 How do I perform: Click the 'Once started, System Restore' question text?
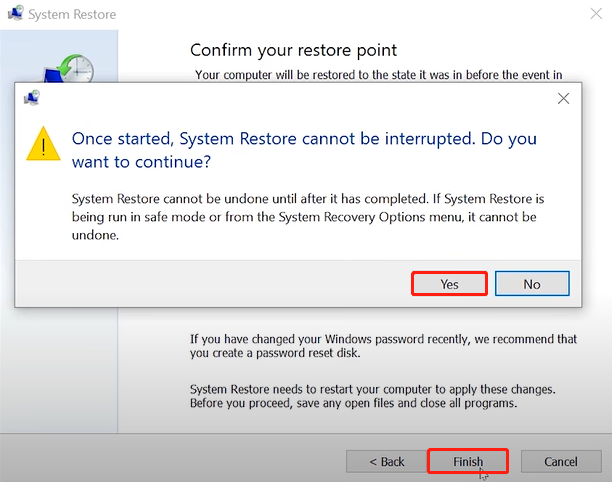tap(304, 150)
